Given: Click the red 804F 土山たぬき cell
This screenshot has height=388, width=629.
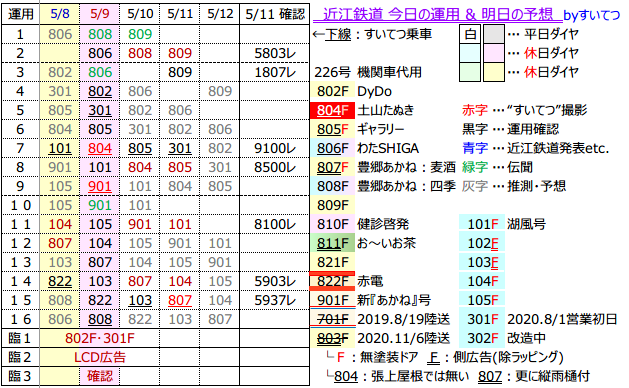Looking at the screenshot, I should tap(332, 110).
